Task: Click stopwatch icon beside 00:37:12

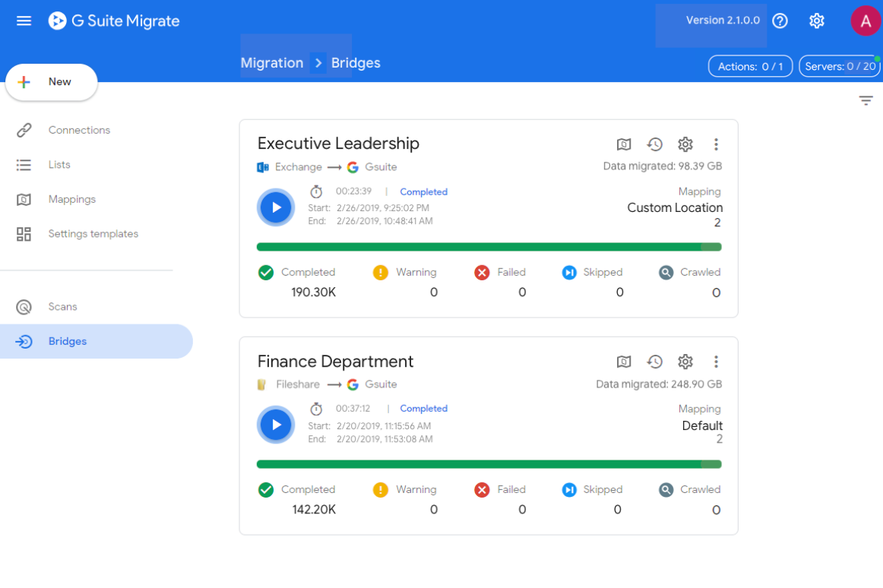Action: [316, 409]
